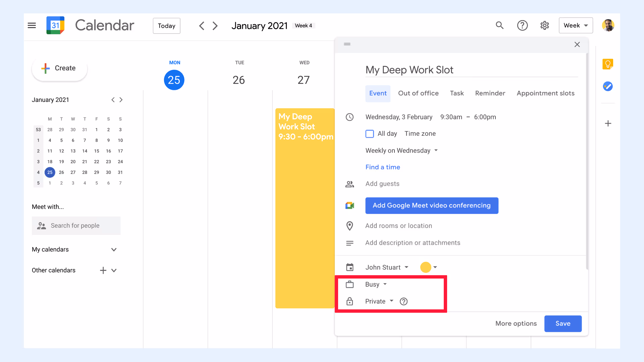Viewport: 644px width, 362px height.
Task: Click the Save button
Action: point(563,323)
